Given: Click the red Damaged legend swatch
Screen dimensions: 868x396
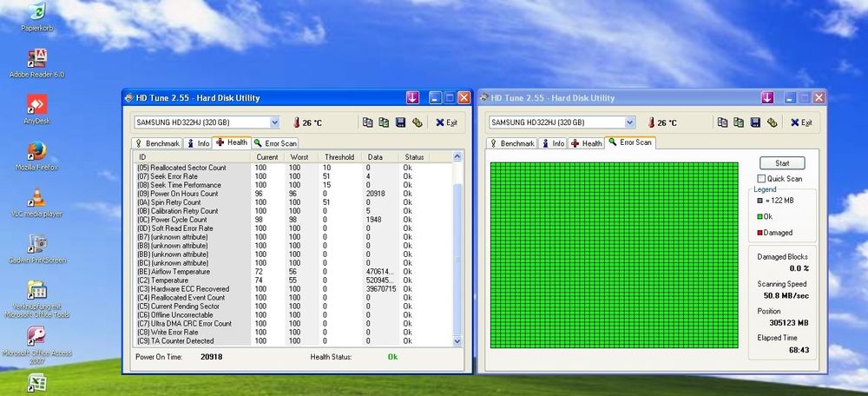Looking at the screenshot, I should [759, 232].
